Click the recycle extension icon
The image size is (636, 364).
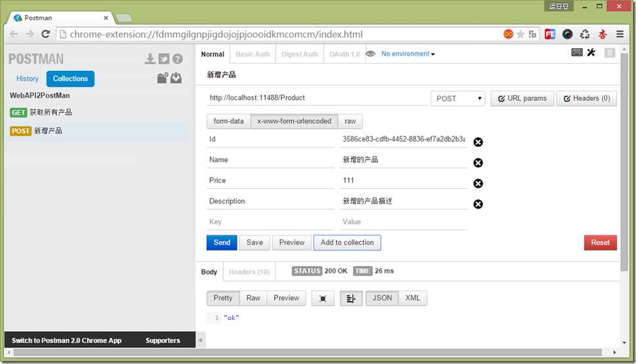[x=585, y=34]
